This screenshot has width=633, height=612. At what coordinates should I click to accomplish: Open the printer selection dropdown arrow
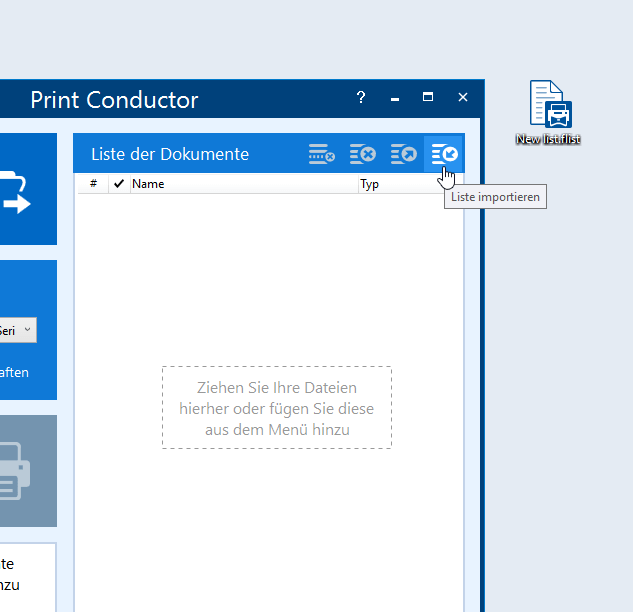[27, 330]
